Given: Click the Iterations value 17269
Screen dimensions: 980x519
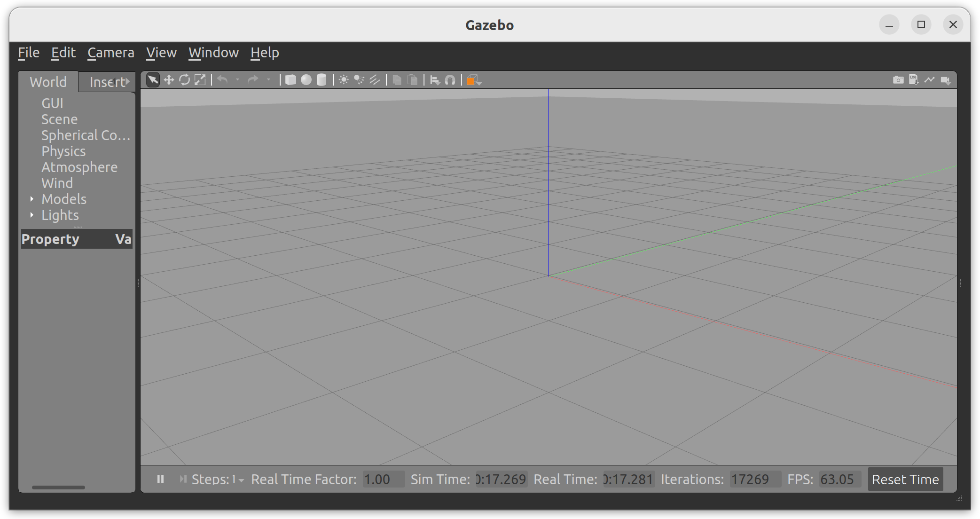Looking at the screenshot, I should coord(755,479).
